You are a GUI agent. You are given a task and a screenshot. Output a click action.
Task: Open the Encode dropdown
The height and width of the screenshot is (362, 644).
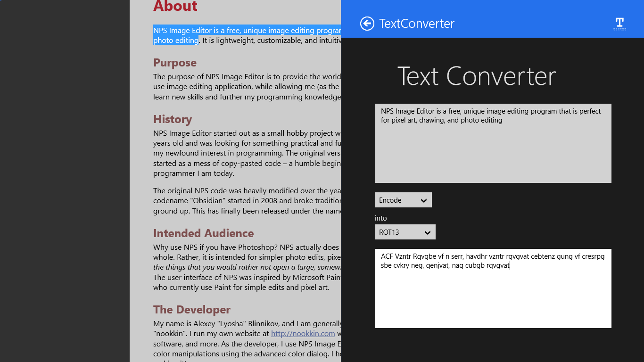pos(403,200)
